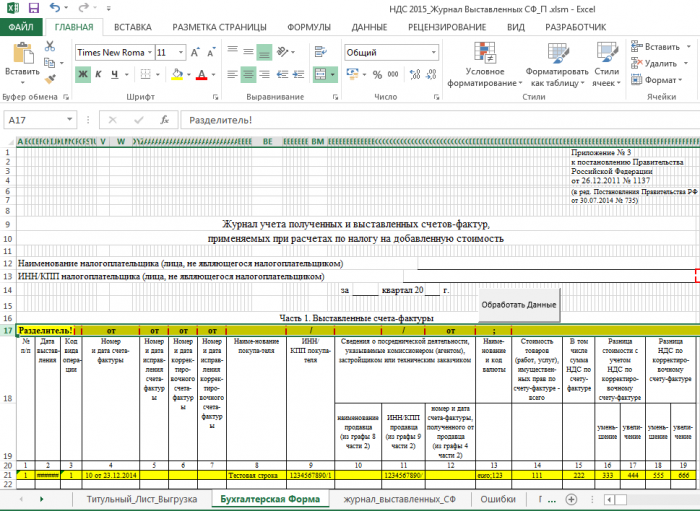Add a new sheet with plus button
This screenshot has height=511, width=700.
coord(571,499)
